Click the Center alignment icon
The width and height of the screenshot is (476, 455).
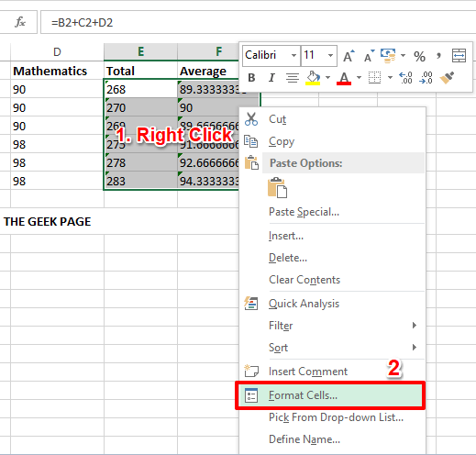tap(293, 78)
